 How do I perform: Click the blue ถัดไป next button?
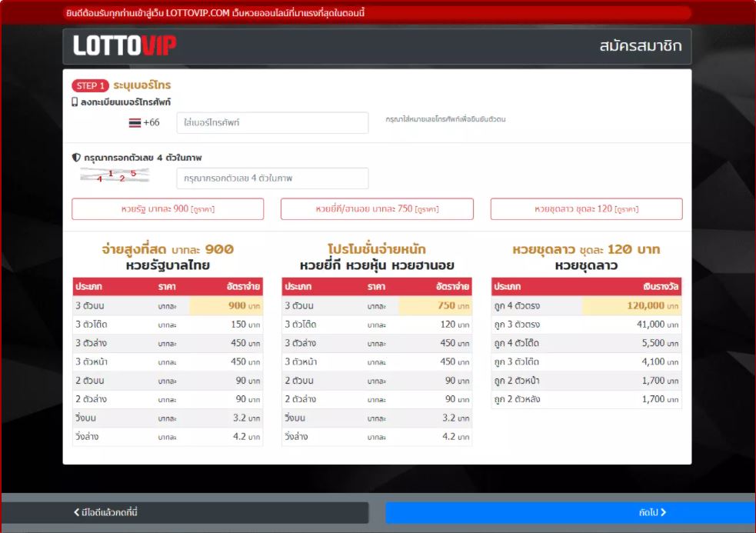point(571,512)
